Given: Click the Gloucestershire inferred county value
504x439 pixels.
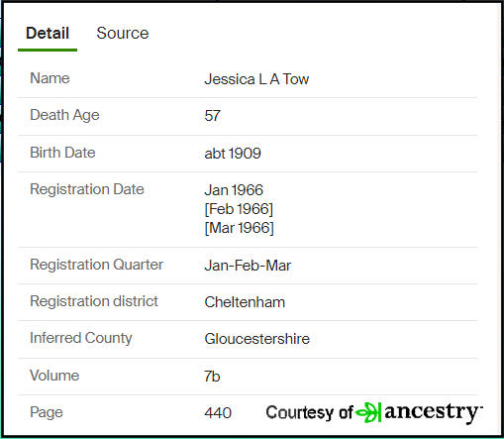Looking at the screenshot, I should pyautogui.click(x=256, y=339).
